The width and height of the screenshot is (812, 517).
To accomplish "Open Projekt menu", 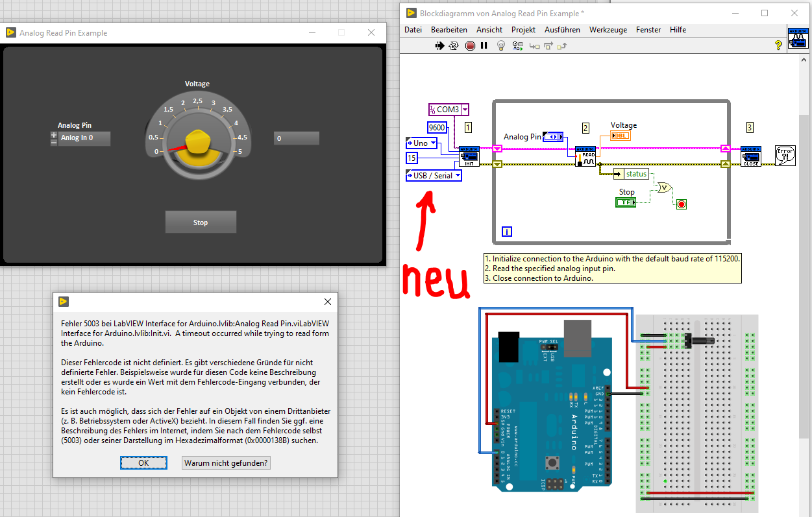I will click(523, 30).
